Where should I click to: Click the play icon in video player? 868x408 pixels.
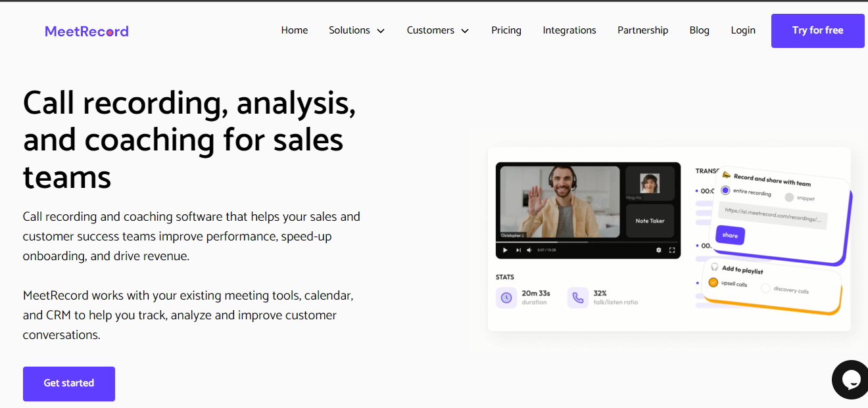505,250
